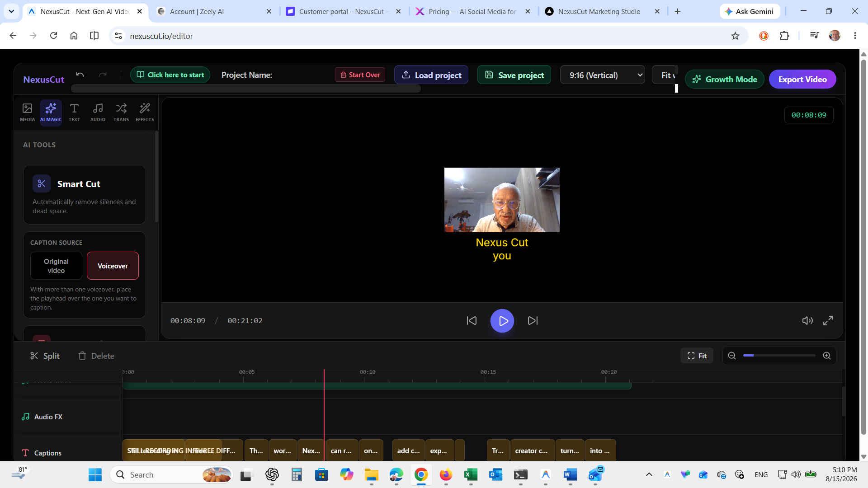Click the NexusCut logo
868x488 pixels.
[x=43, y=80]
